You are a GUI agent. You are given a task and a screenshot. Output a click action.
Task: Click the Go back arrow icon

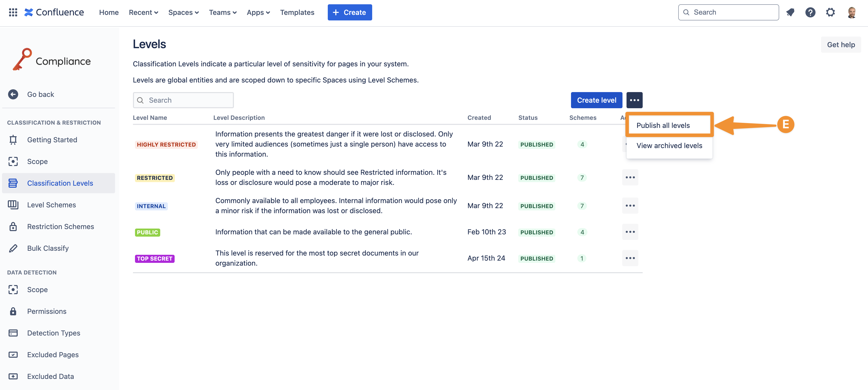[x=13, y=94]
